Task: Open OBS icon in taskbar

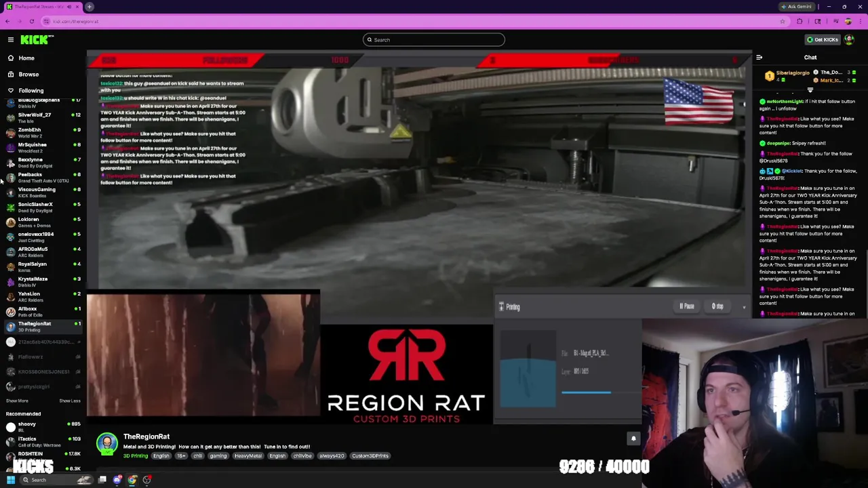Action: click(147, 480)
